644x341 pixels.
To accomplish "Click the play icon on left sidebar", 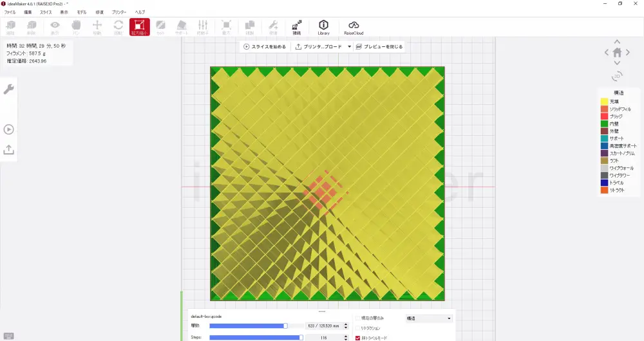I will [x=9, y=129].
